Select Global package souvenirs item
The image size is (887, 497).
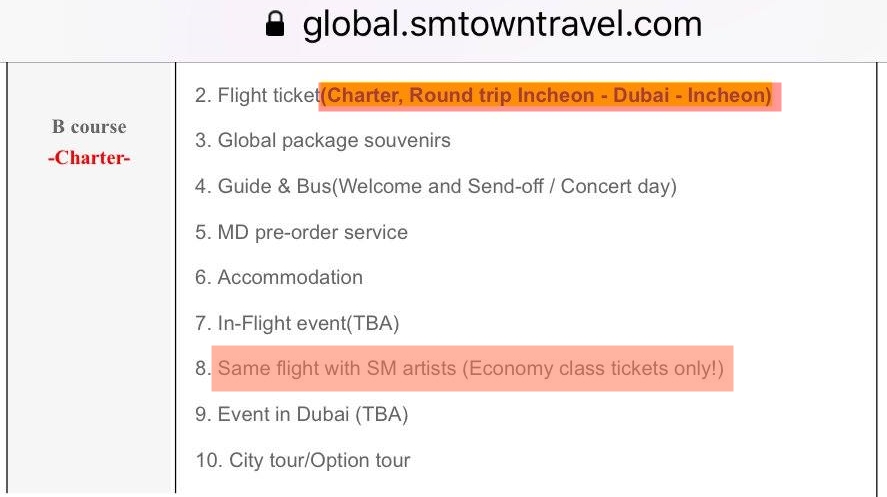tap(322, 140)
